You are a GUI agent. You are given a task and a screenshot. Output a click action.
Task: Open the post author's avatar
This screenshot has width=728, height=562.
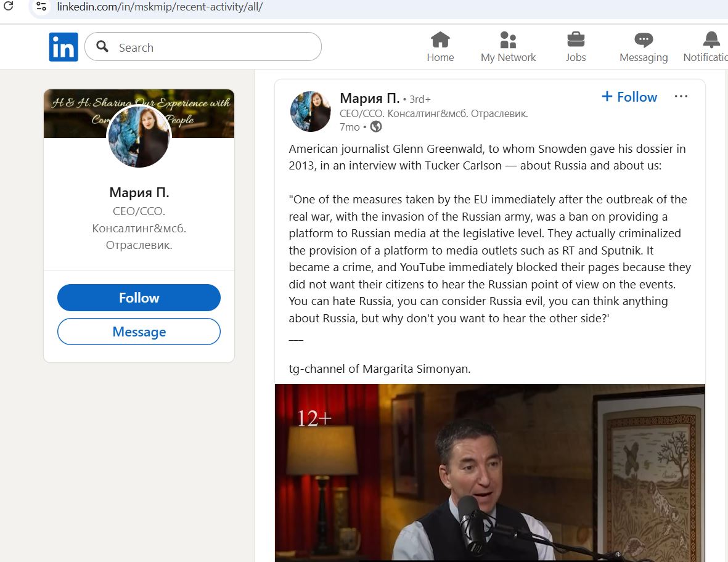tap(310, 112)
